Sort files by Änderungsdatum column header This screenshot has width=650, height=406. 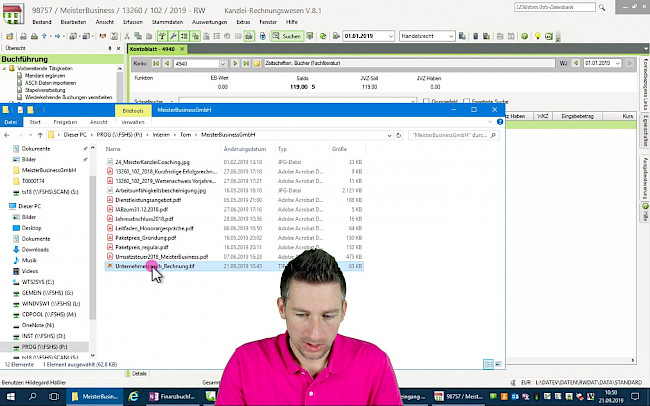coord(245,148)
